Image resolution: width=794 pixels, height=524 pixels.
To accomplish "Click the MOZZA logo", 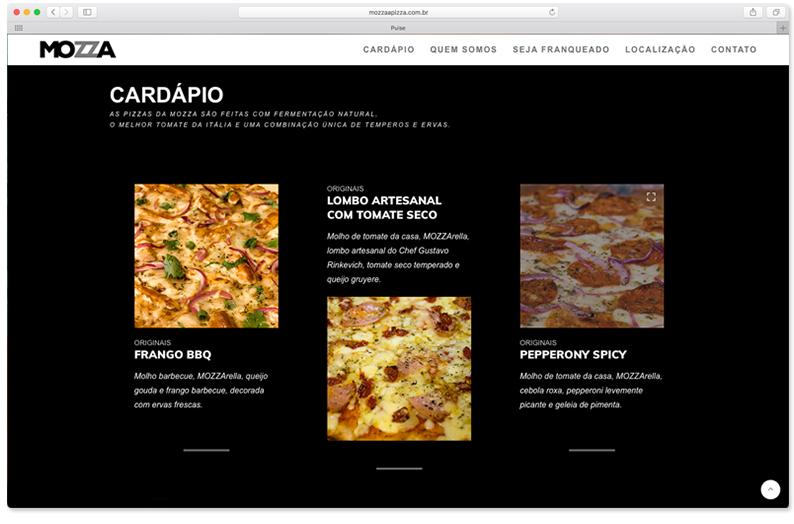I will [77, 50].
